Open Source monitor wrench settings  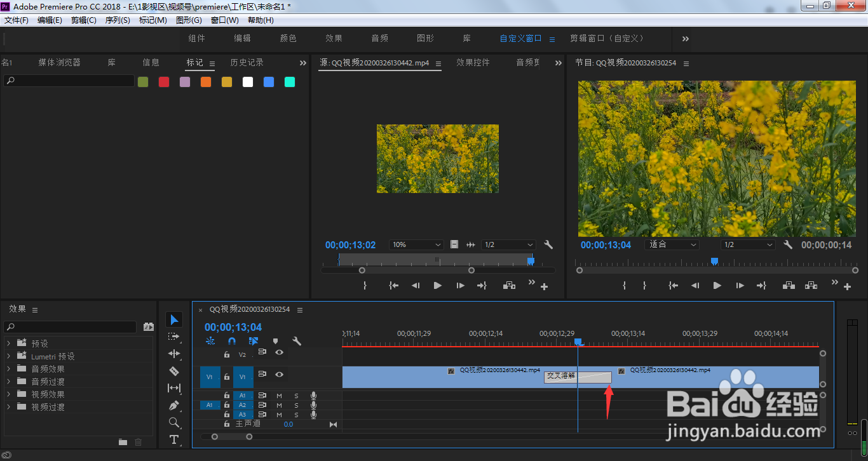point(549,244)
